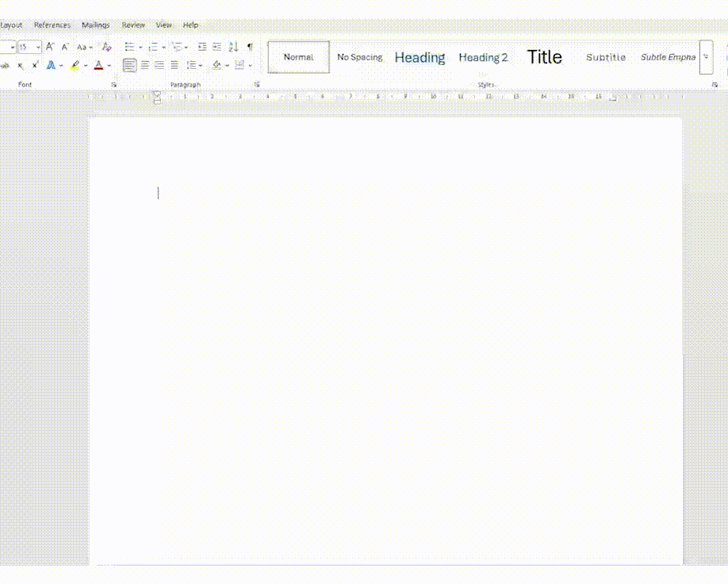Expand the Font Color dropdown arrow
Screen dimensions: 728x584
pyautogui.click(x=108, y=65)
